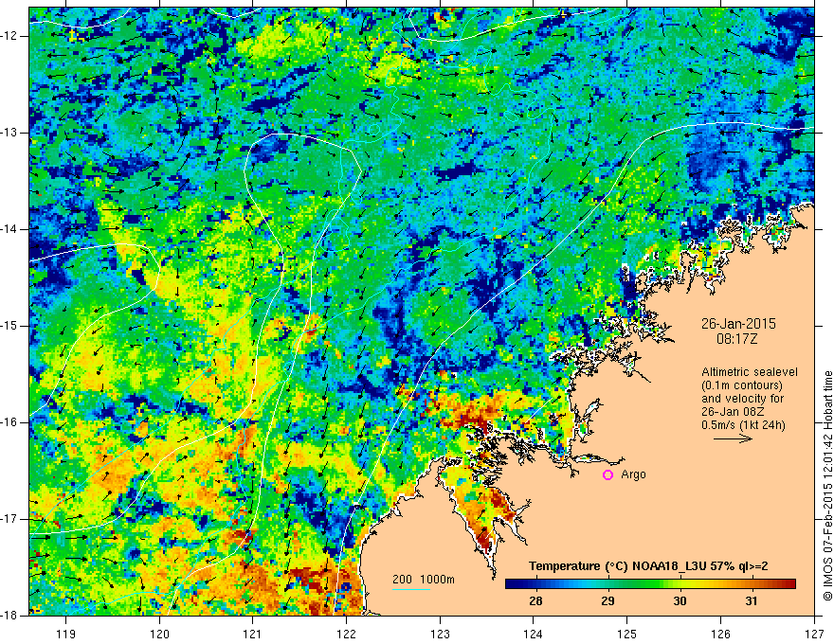Viewport: 834px width, 644px height.
Task: Click latitude axis label -13
Action: [x=9, y=133]
